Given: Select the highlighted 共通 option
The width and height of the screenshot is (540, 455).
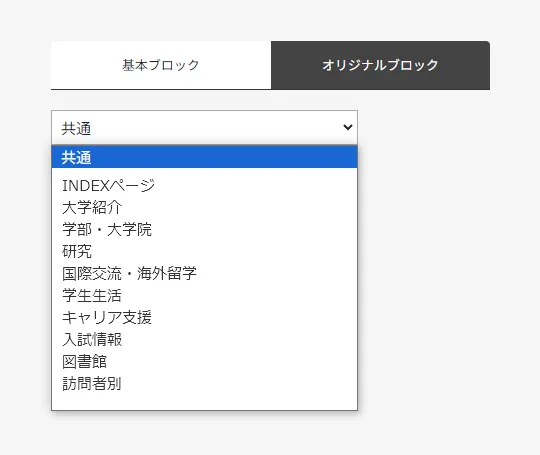Looking at the screenshot, I should coord(204,157).
